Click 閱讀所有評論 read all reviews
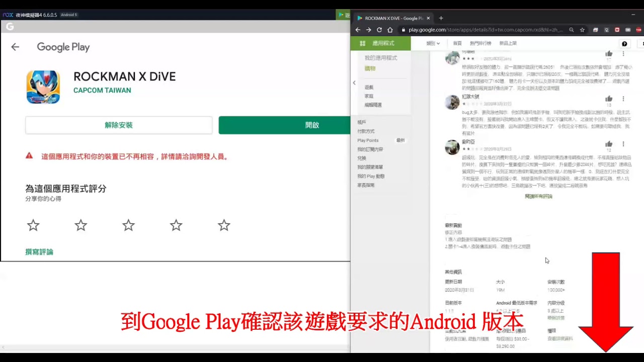644x362 pixels. pos(538,196)
